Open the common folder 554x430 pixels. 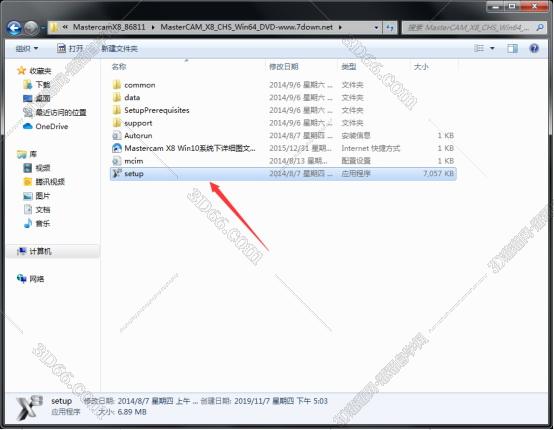coord(283,85)
